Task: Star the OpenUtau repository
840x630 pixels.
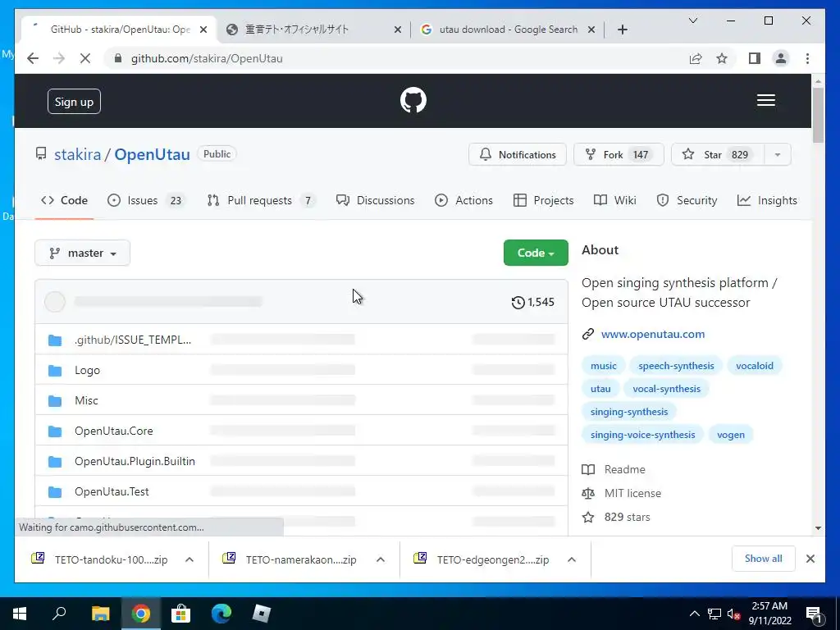Action: tap(718, 155)
